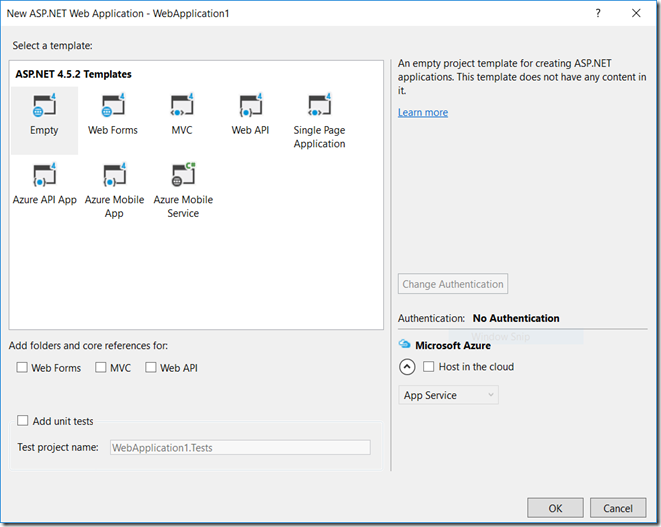The width and height of the screenshot is (661, 527).
Task: Click the empty project template description text
Action: point(522,77)
